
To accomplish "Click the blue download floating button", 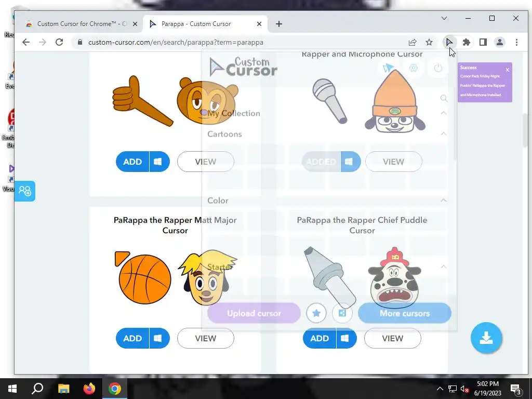I will pos(486,338).
